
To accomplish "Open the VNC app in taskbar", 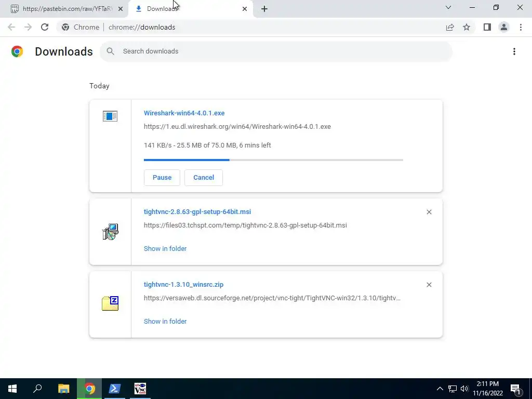I will point(140,389).
